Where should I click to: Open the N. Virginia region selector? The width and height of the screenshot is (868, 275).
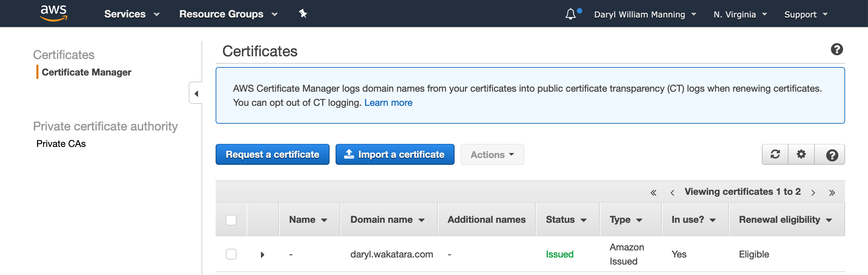click(740, 14)
